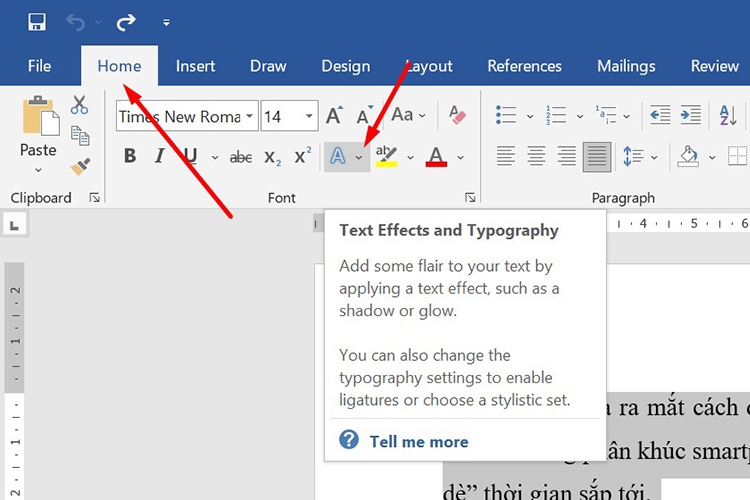This screenshot has height=500, width=750.
Task: Click the Increase Indent icon
Action: (691, 115)
